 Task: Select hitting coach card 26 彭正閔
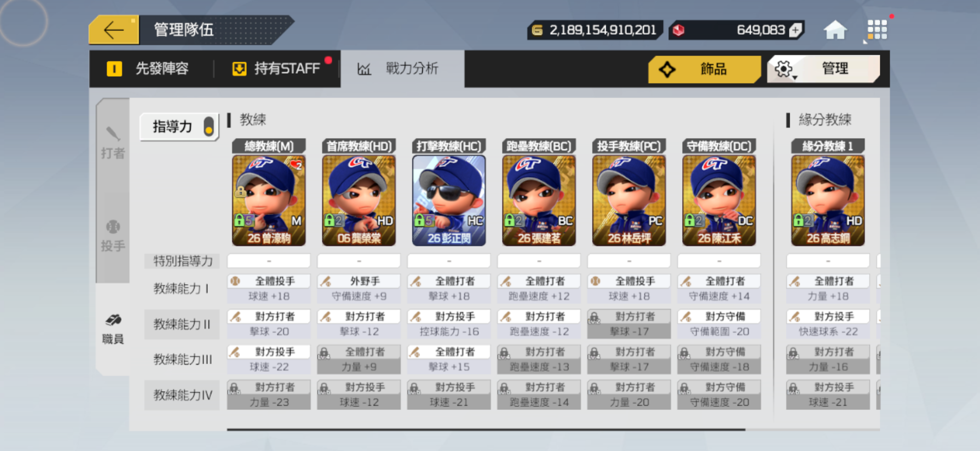click(x=449, y=200)
